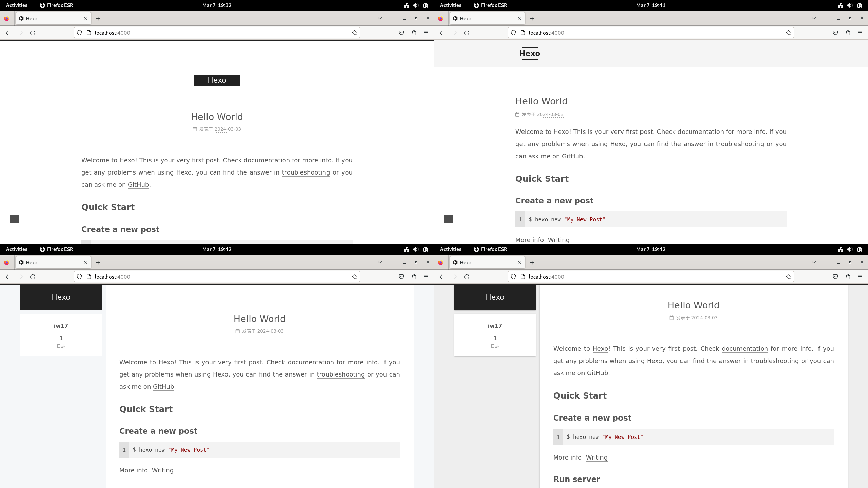Screen dimensions: 868x488
Task: Open Hello World title in top-right page
Action: tap(541, 101)
